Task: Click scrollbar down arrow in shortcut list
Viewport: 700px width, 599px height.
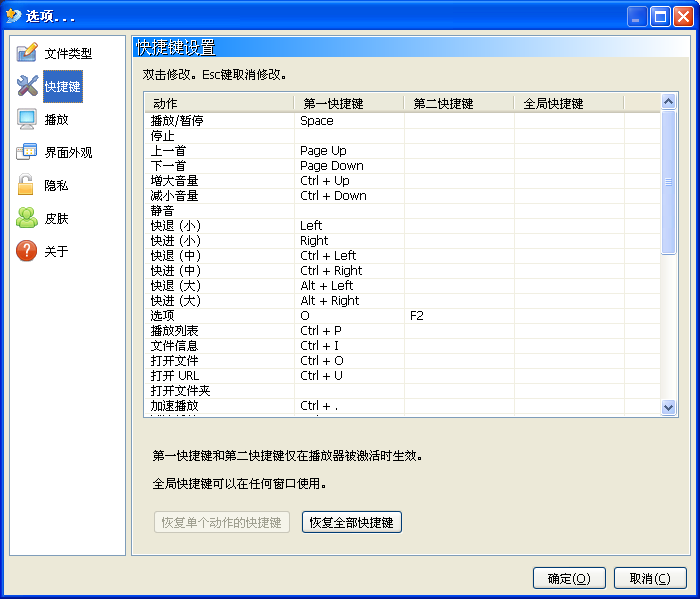Action: [669, 407]
